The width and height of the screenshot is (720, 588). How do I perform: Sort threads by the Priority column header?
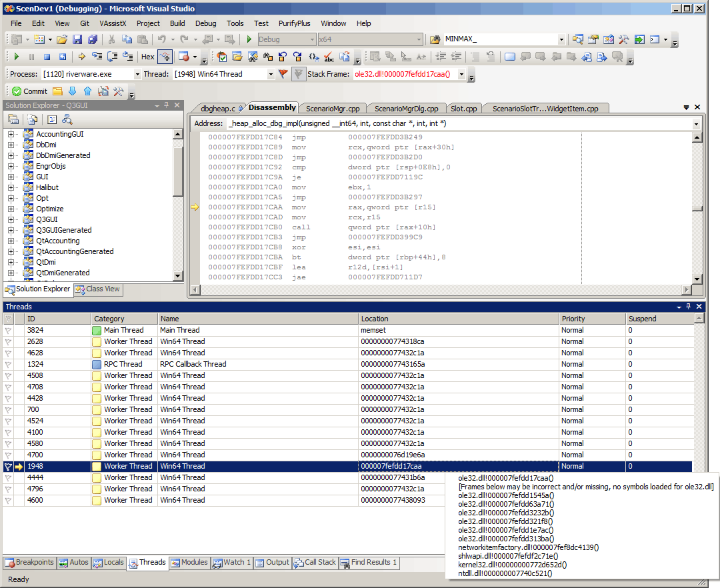tap(593, 319)
